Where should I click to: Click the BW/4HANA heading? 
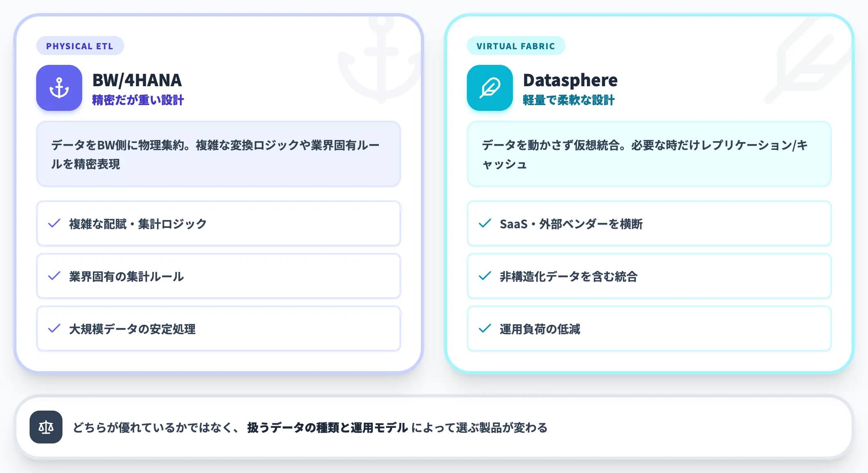pyautogui.click(x=137, y=80)
